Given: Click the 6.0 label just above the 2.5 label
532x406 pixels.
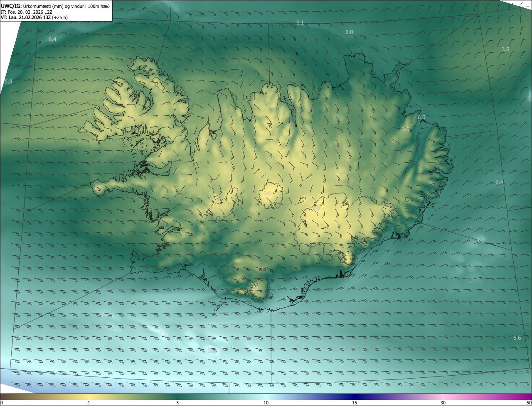Looking at the screenshot, I should pyautogui.click(x=421, y=117).
